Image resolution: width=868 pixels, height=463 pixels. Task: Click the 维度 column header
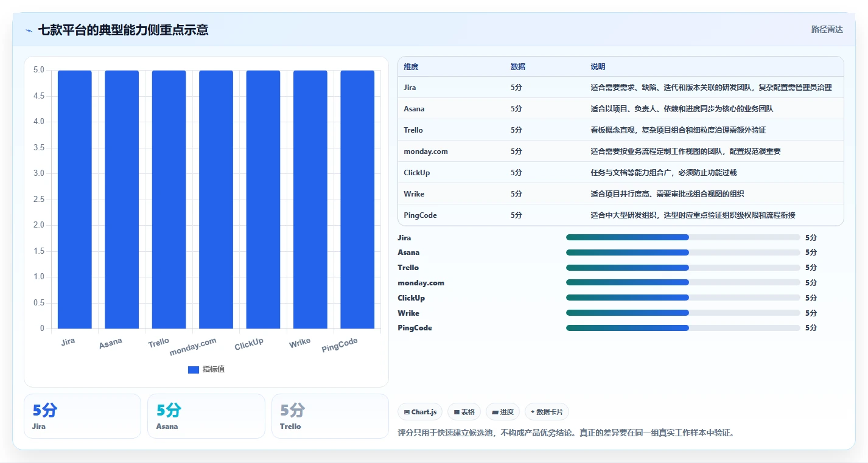411,66
